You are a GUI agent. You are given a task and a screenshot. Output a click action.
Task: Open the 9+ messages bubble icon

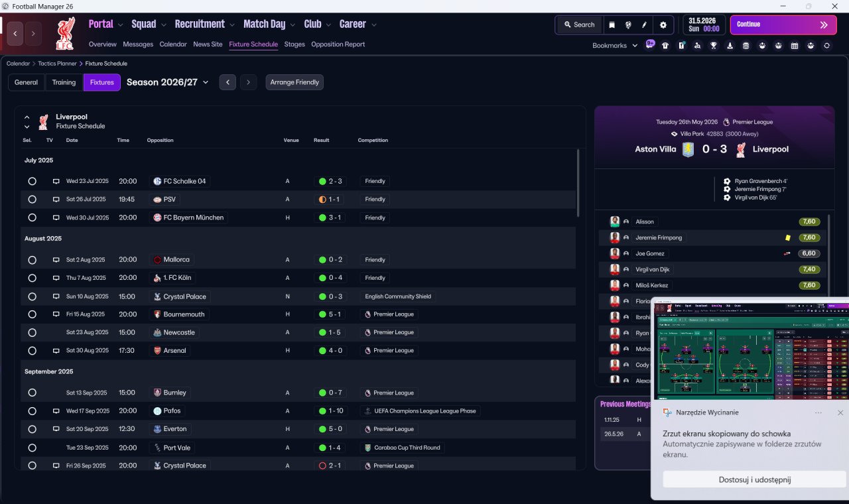(650, 45)
